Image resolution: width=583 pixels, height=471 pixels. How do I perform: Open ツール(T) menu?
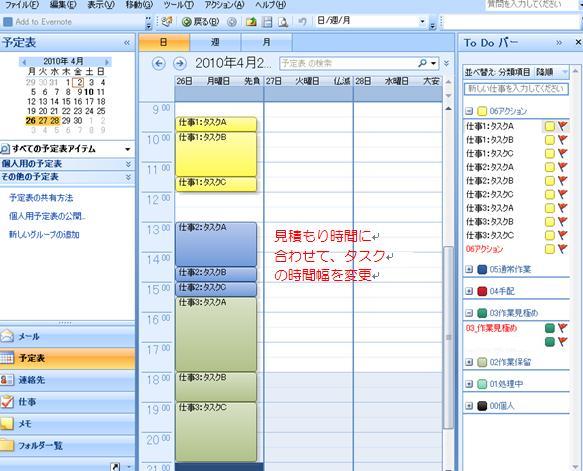(x=178, y=5)
